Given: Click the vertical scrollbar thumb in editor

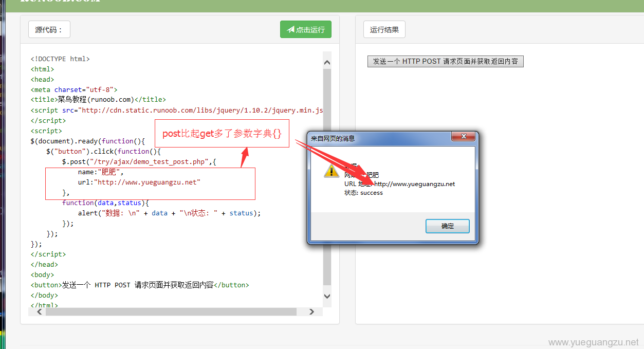Looking at the screenshot, I should [x=327, y=177].
